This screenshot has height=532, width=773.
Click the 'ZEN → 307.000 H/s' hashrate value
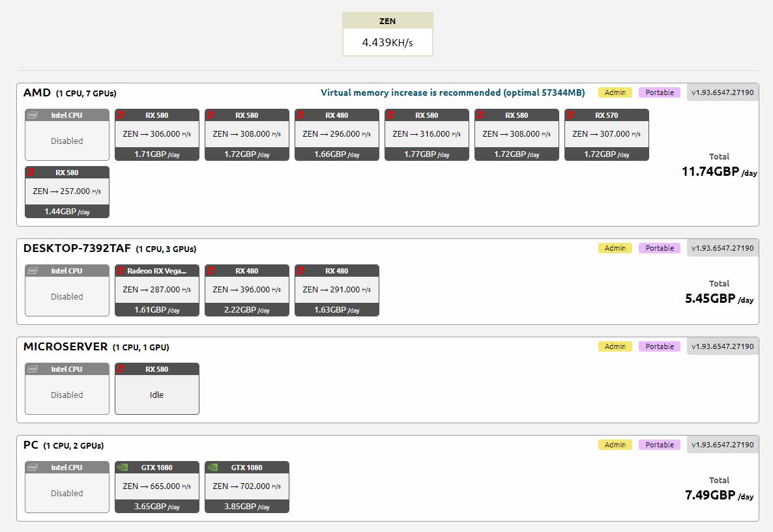606,134
